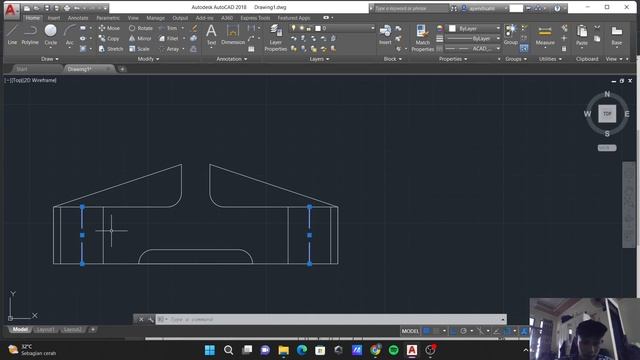
Task: Open the Output ribbon tab
Action: point(180,18)
